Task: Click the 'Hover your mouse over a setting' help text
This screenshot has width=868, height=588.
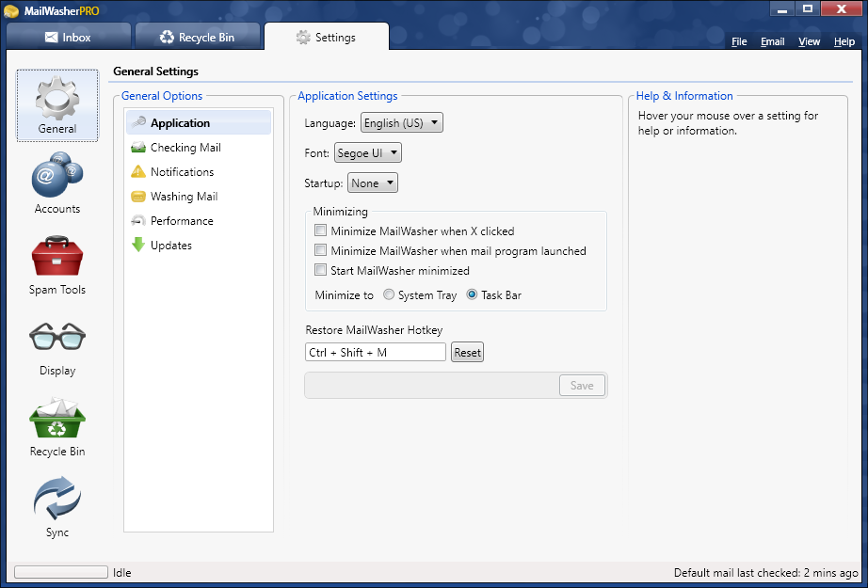Action: [728, 123]
